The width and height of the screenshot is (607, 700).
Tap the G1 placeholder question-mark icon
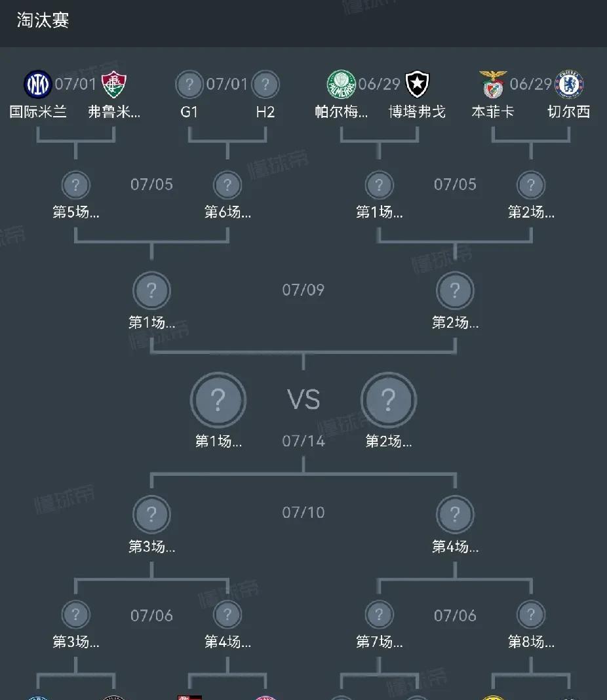coord(189,85)
